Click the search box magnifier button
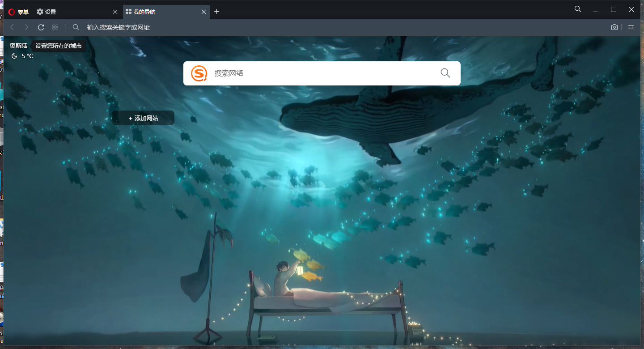 pos(445,73)
